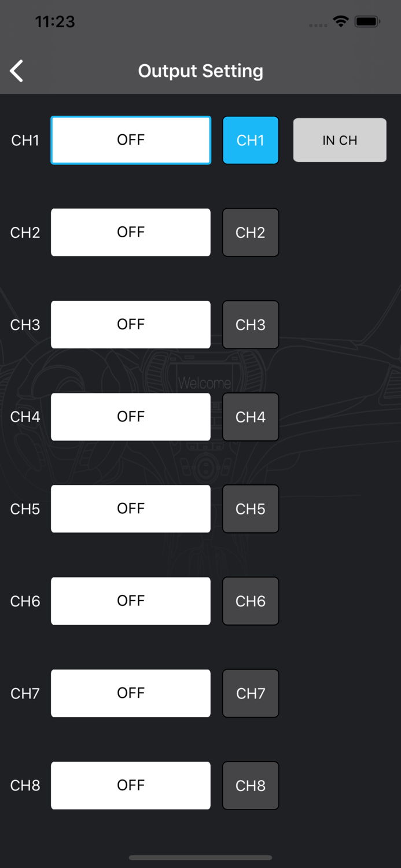The height and width of the screenshot is (868, 401).
Task: Tap the back arrow icon
Action: [x=17, y=71]
